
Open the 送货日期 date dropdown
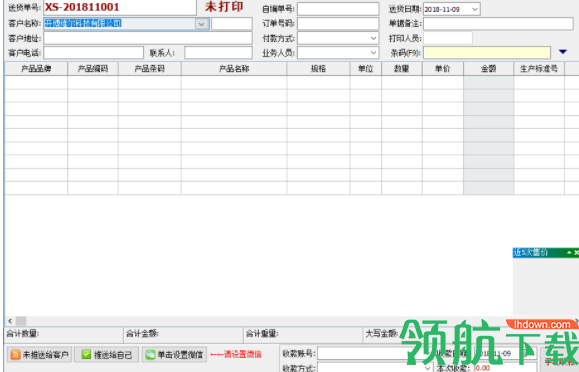point(475,9)
